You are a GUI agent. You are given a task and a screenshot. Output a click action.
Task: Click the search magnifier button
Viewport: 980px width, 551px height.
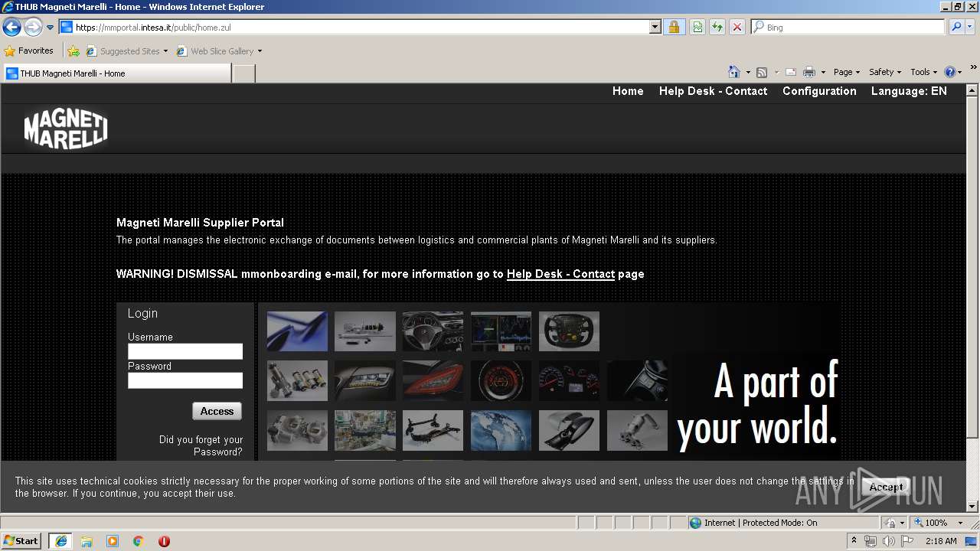[955, 28]
